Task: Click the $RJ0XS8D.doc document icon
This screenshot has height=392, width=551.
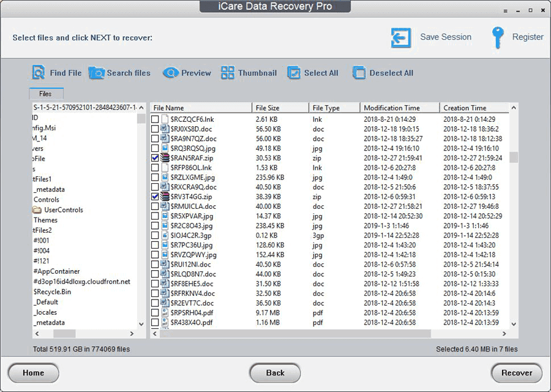Action: (x=165, y=129)
